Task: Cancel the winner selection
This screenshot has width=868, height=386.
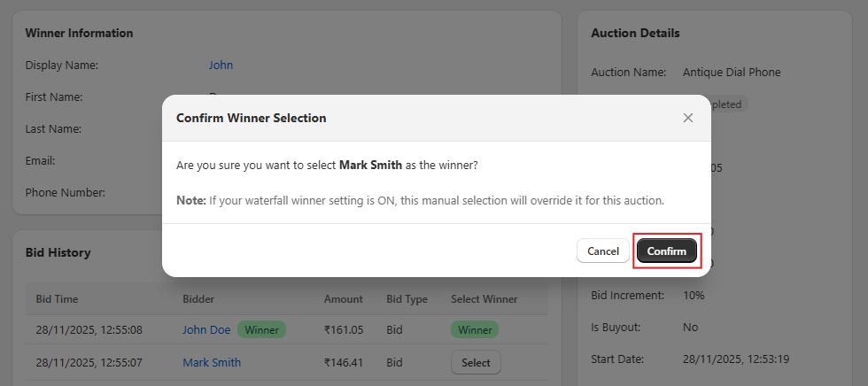Action: pos(603,251)
